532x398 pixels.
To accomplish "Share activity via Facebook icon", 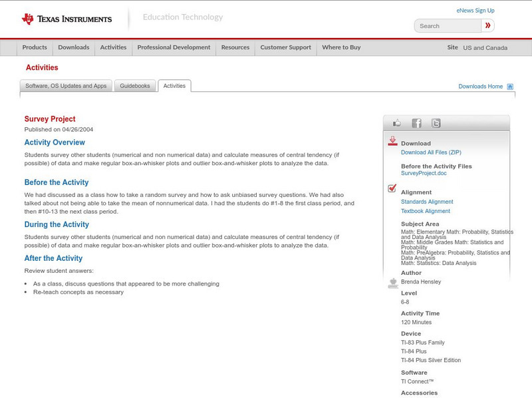I will click(x=416, y=123).
